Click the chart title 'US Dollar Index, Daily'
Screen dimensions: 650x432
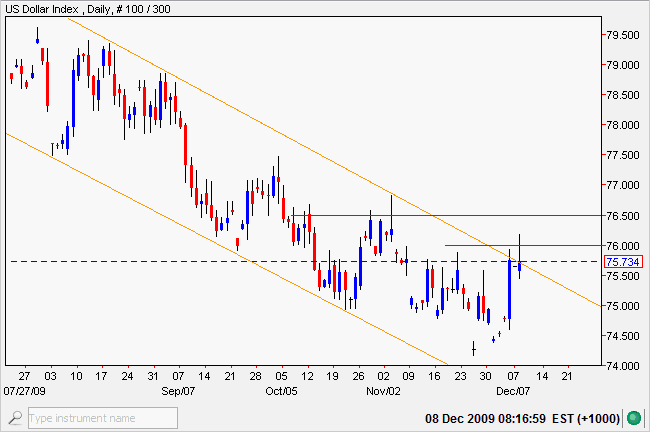(58, 9)
